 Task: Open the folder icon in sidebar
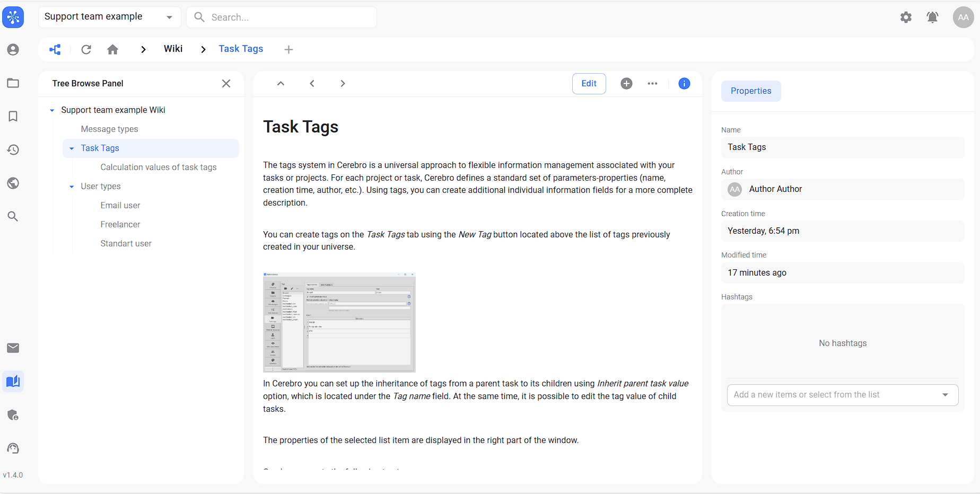coord(13,83)
